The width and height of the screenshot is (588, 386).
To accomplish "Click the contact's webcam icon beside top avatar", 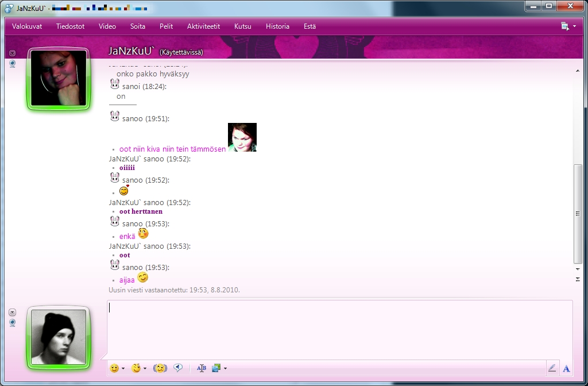I will 13,64.
